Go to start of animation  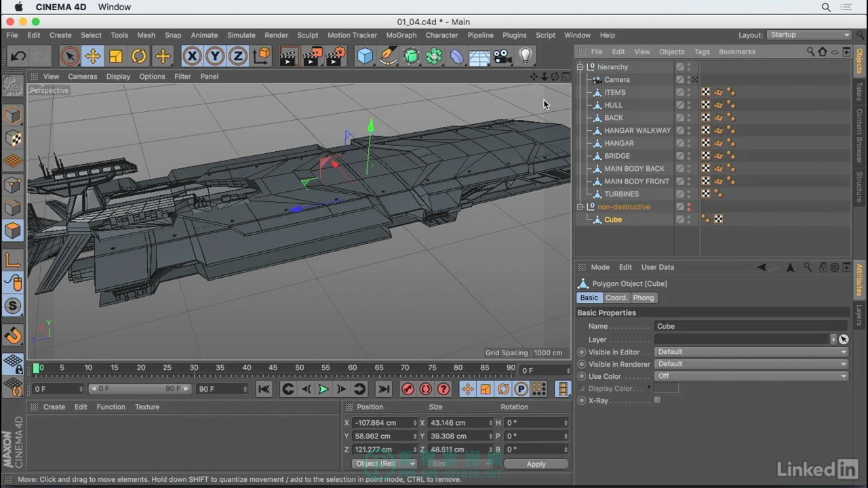[x=264, y=389]
